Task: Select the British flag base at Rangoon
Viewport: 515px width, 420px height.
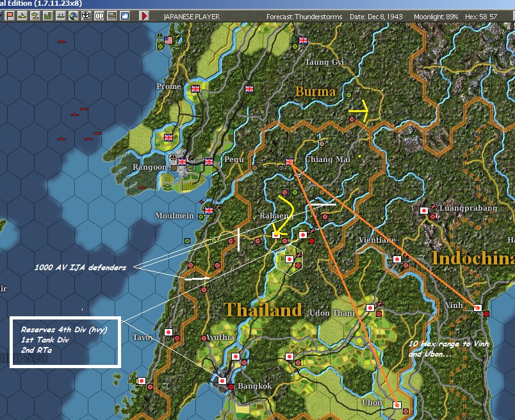Action: [182, 161]
